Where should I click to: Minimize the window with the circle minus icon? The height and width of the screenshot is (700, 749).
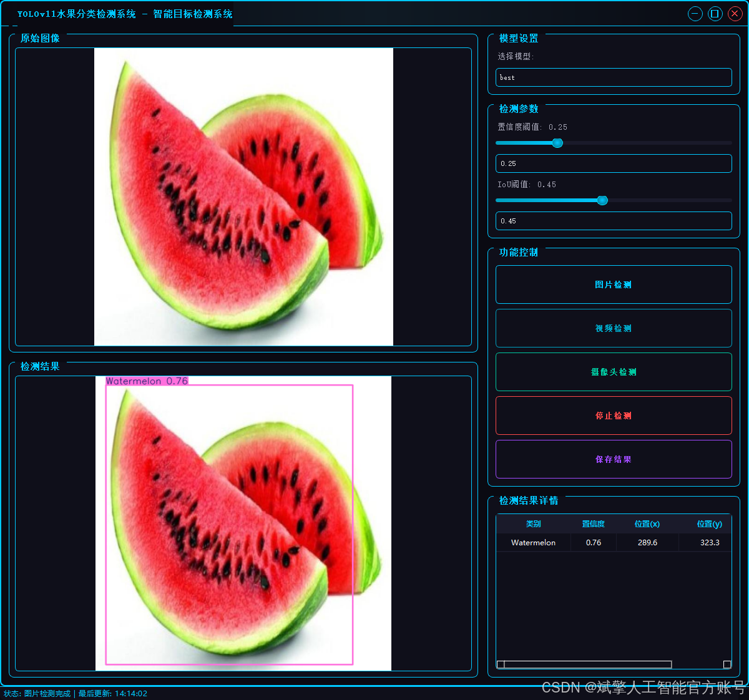(695, 14)
